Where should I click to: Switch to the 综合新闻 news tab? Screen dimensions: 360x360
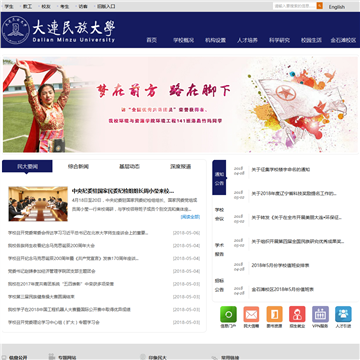[78, 166]
